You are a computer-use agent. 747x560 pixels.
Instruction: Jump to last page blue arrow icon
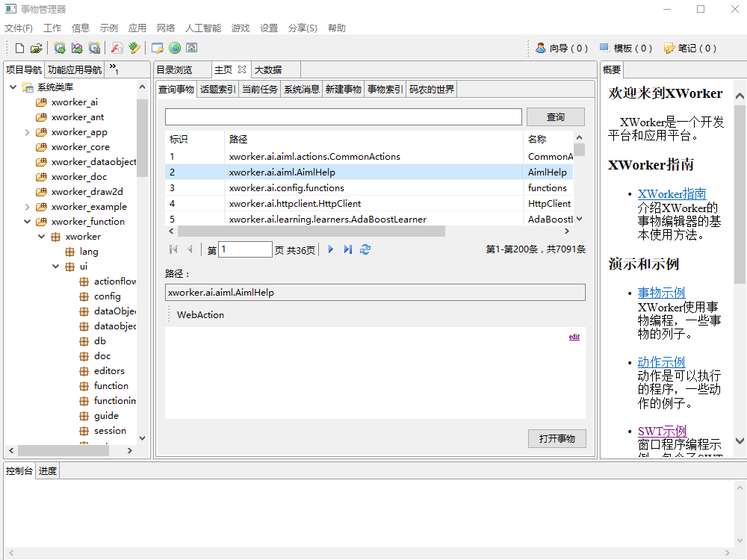348,249
